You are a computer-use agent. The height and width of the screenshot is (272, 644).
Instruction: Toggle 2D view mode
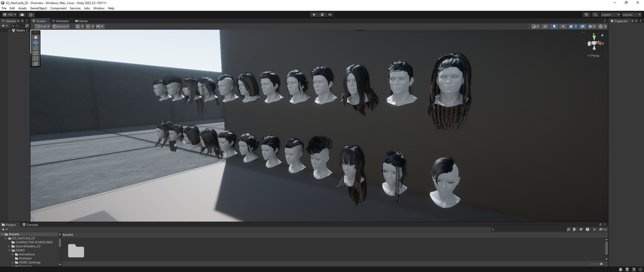point(545,26)
